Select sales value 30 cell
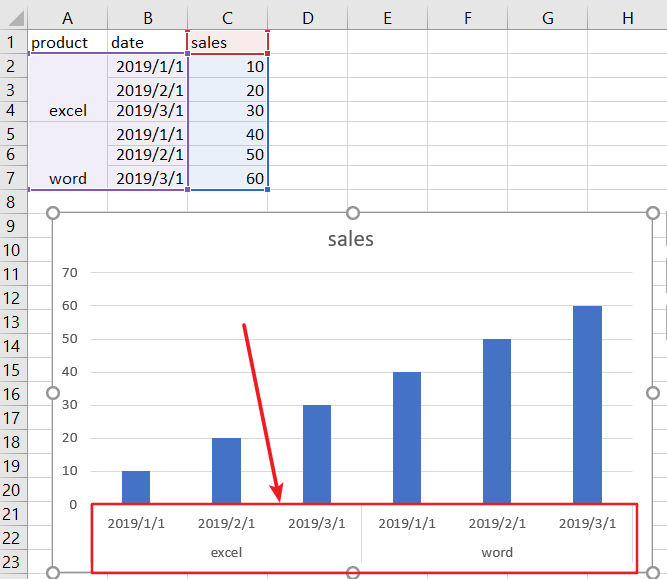The width and height of the screenshot is (667, 579). coord(227,111)
